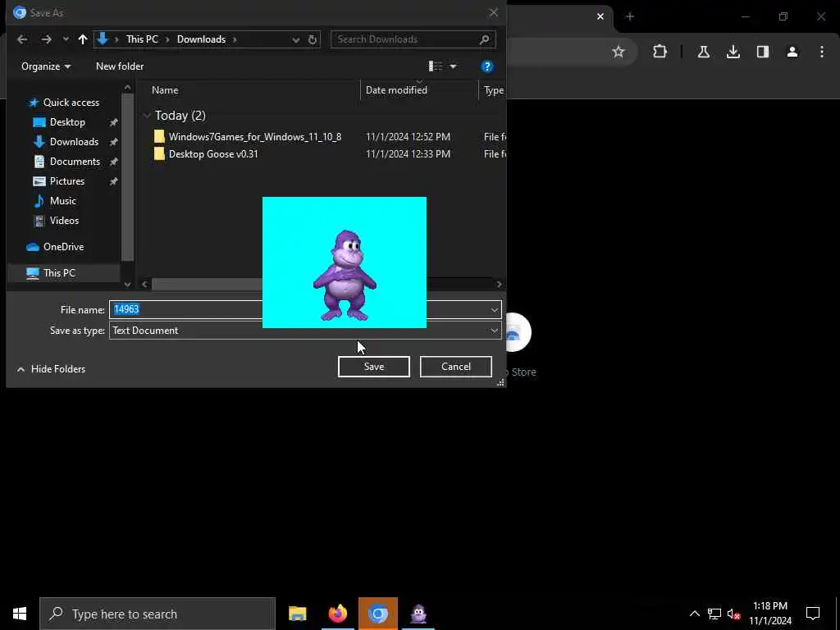
Task: Click navigation pane scroll up arrow
Action: [x=127, y=88]
